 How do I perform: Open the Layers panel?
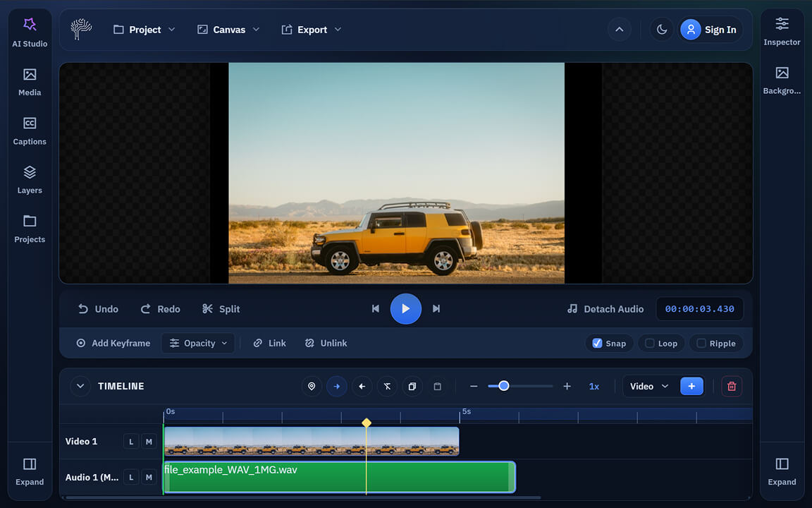[x=30, y=180]
